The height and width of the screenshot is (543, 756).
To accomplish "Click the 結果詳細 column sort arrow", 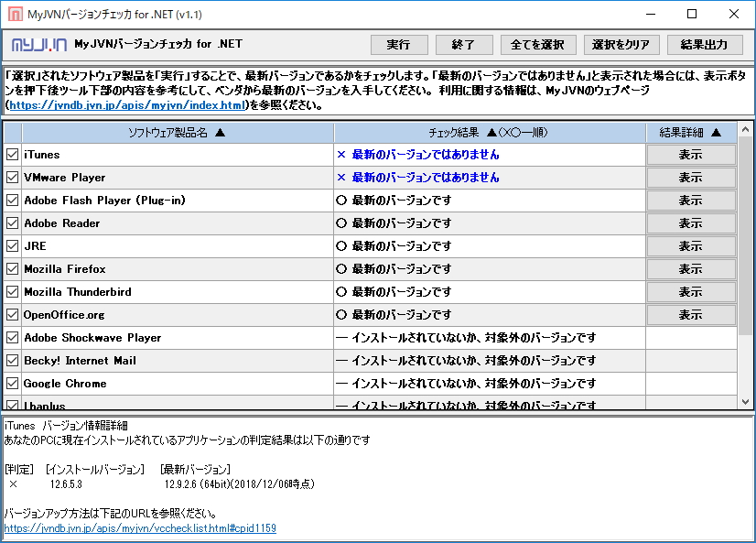I will coord(715,132).
